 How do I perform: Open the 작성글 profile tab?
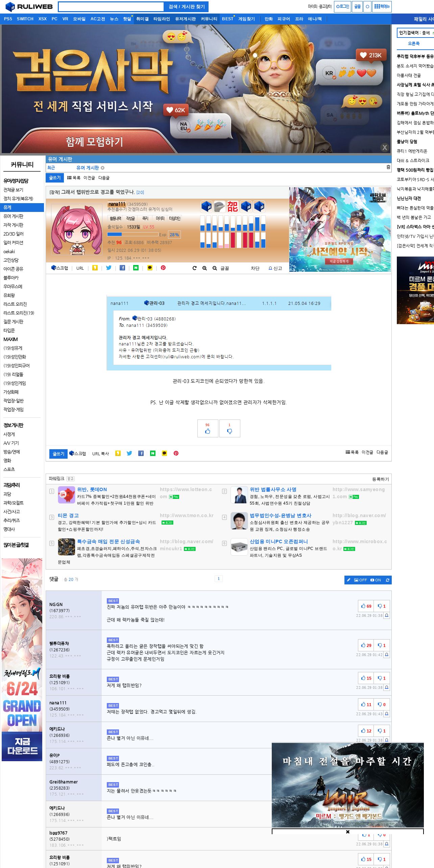pyautogui.click(x=130, y=218)
